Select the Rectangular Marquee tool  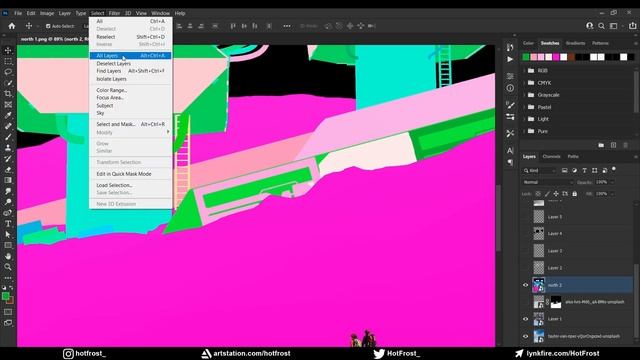pos(8,61)
